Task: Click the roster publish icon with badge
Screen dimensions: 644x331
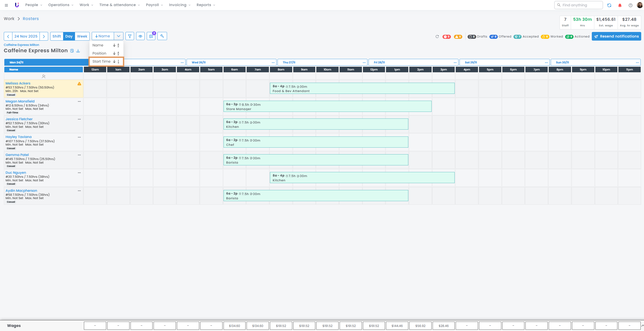Action: (x=151, y=36)
